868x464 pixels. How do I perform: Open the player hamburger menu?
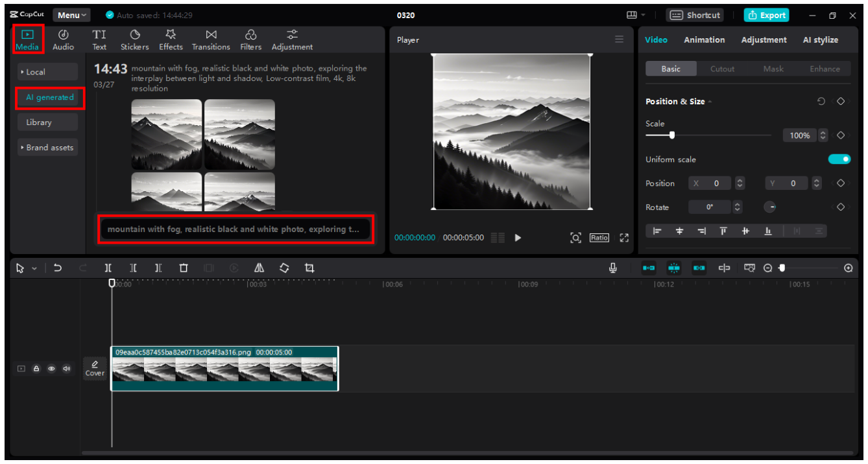point(620,40)
